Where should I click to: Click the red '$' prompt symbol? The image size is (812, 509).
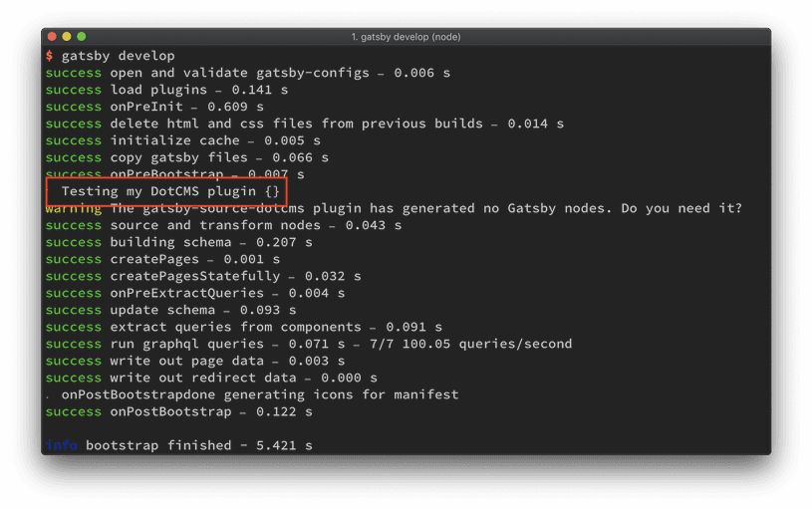click(x=49, y=56)
